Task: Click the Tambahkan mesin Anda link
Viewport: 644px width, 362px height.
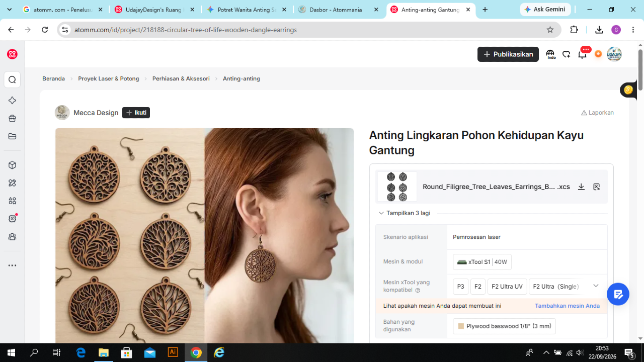Action: [x=567, y=306]
